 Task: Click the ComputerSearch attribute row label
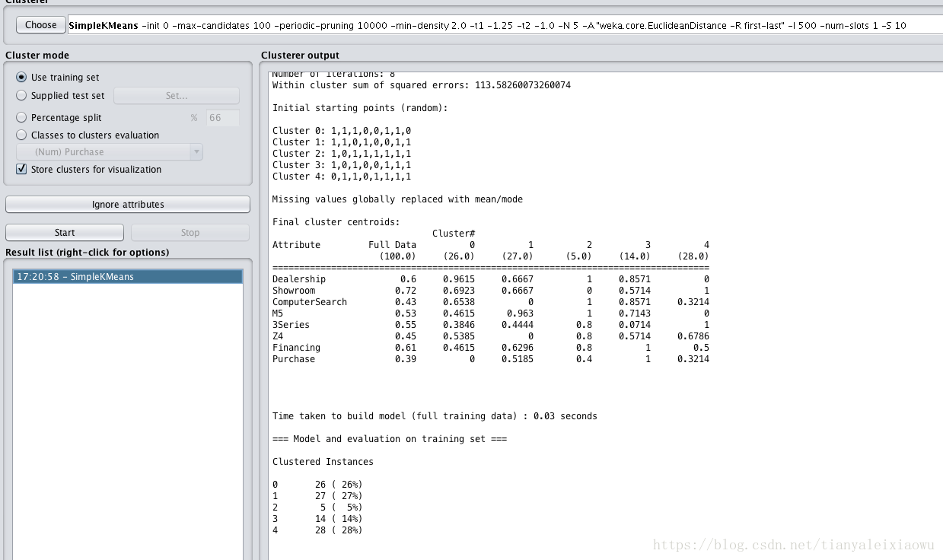click(310, 302)
